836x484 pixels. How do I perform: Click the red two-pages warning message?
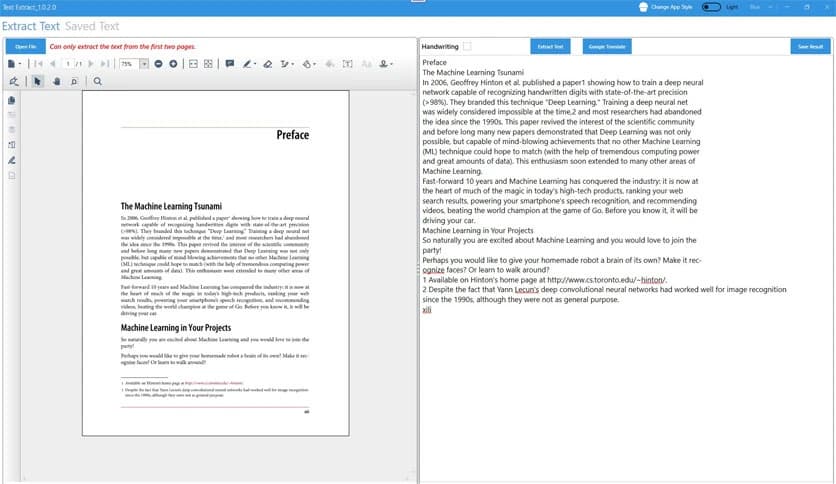(123, 46)
